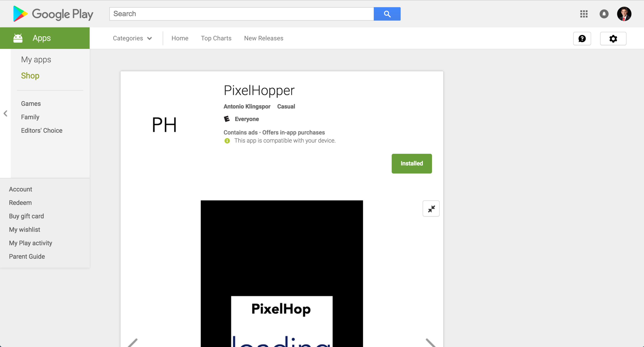Open the notifications bell
Viewport: 644px width, 347px height.
pyautogui.click(x=604, y=14)
